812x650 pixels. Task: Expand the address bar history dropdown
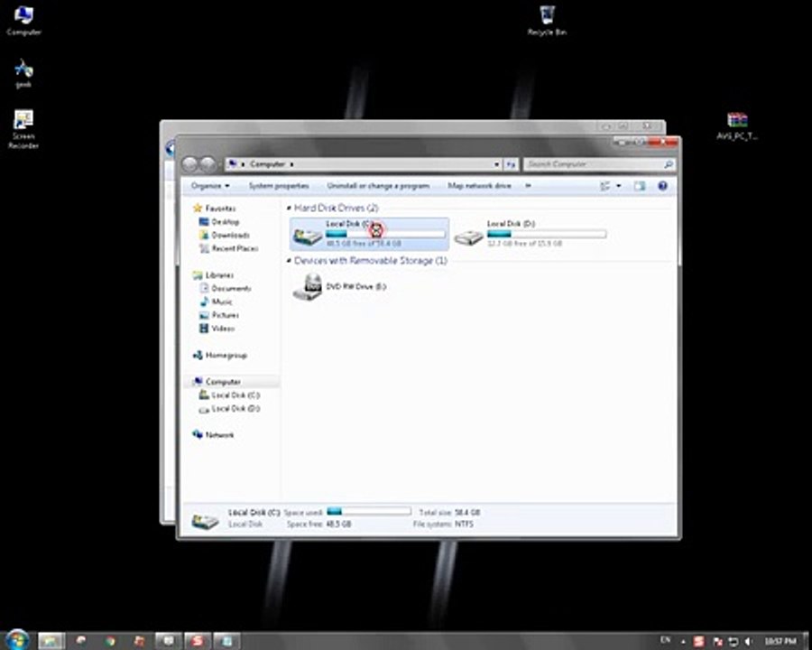pyautogui.click(x=496, y=164)
